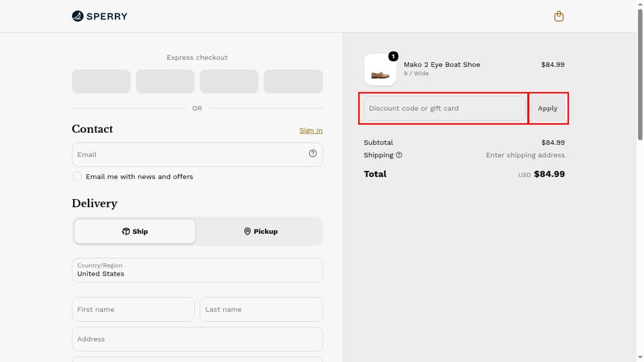Focus the Email input field
Image resolution: width=644 pixels, height=362 pixels.
[x=197, y=155]
